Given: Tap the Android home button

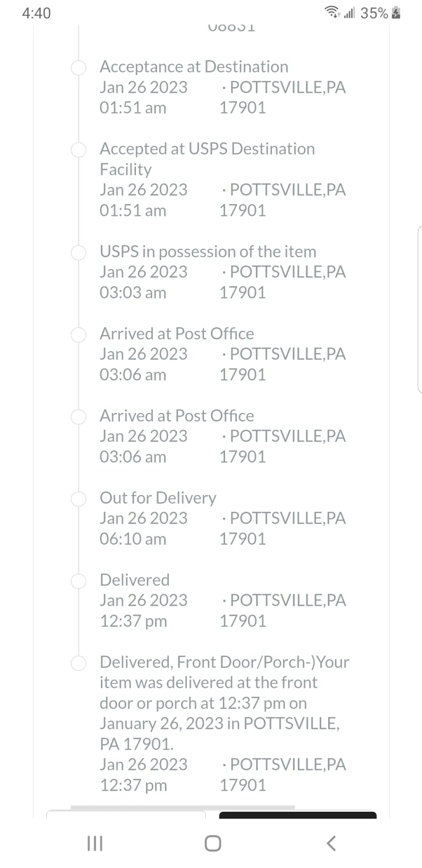Looking at the screenshot, I should (x=213, y=843).
